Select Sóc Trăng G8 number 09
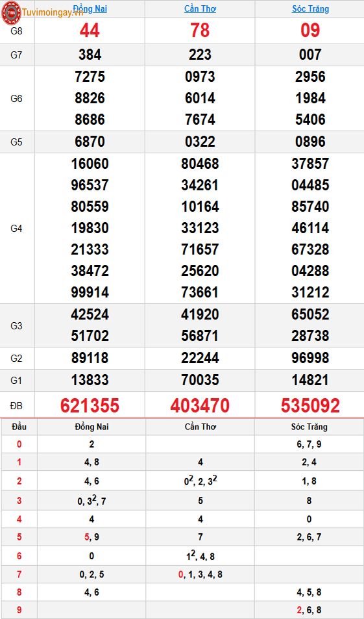 pos(310,31)
